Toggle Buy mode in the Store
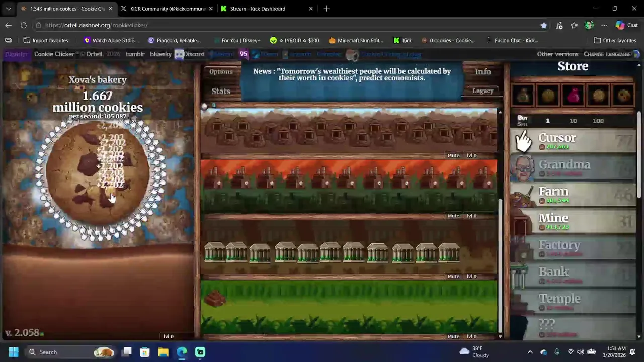 (x=523, y=118)
